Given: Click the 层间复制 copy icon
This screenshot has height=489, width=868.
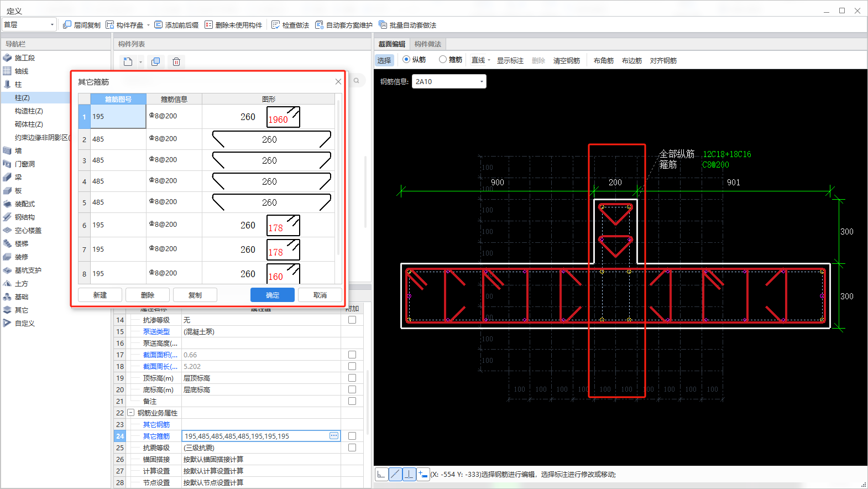Looking at the screenshot, I should tap(67, 25).
